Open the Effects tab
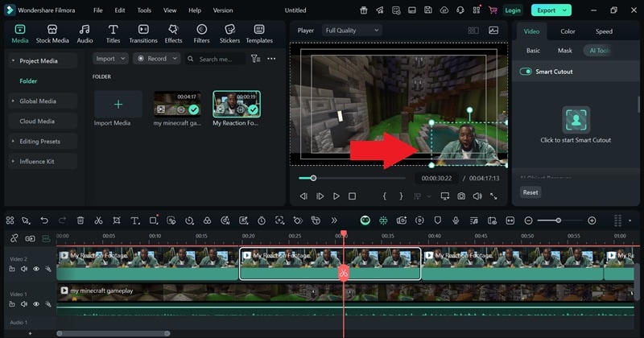The width and height of the screenshot is (644, 338). point(173,34)
